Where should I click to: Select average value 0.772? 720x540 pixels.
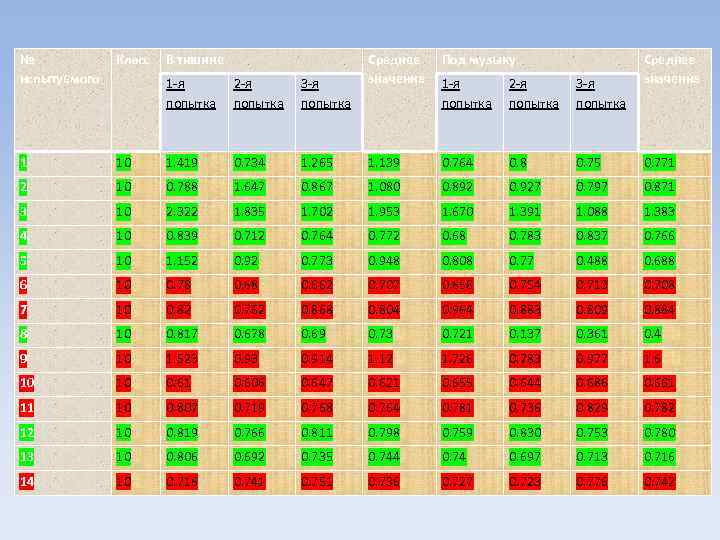point(383,236)
